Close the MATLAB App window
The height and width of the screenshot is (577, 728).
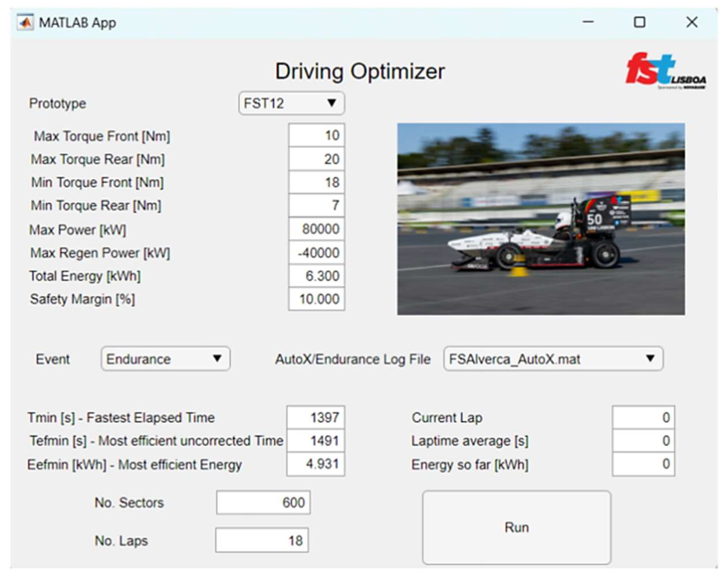pyautogui.click(x=692, y=22)
